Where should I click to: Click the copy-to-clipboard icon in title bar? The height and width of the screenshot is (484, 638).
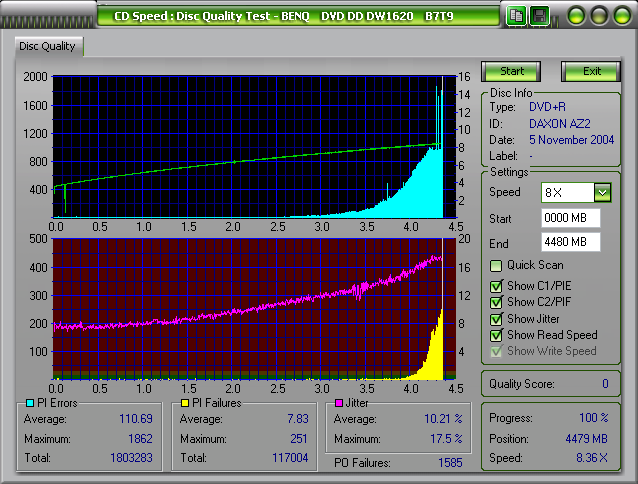[516, 16]
